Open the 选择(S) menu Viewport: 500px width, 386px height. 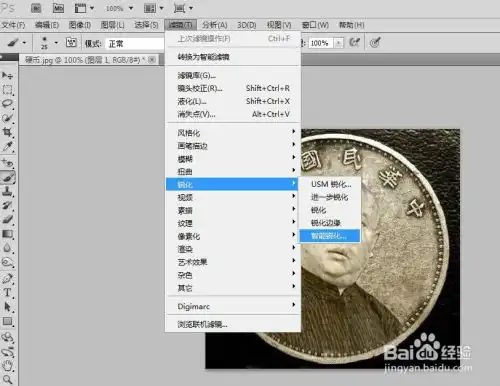pyautogui.click(x=146, y=25)
